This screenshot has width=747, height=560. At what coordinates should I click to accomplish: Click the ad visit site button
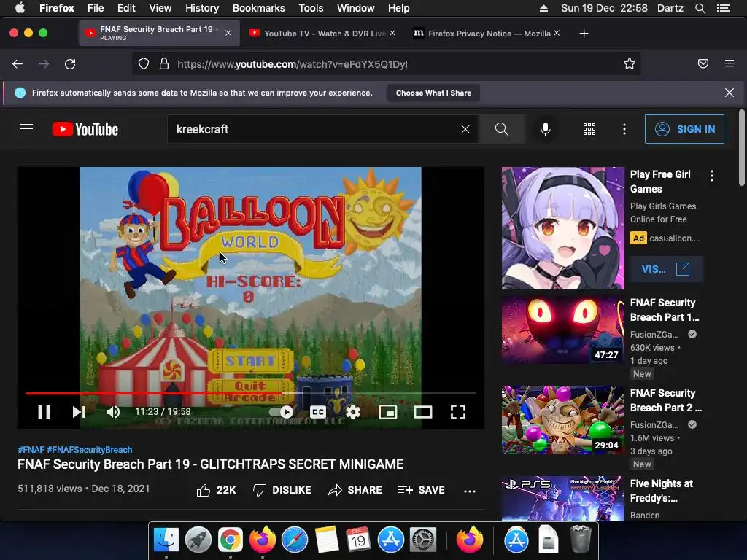[666, 269]
